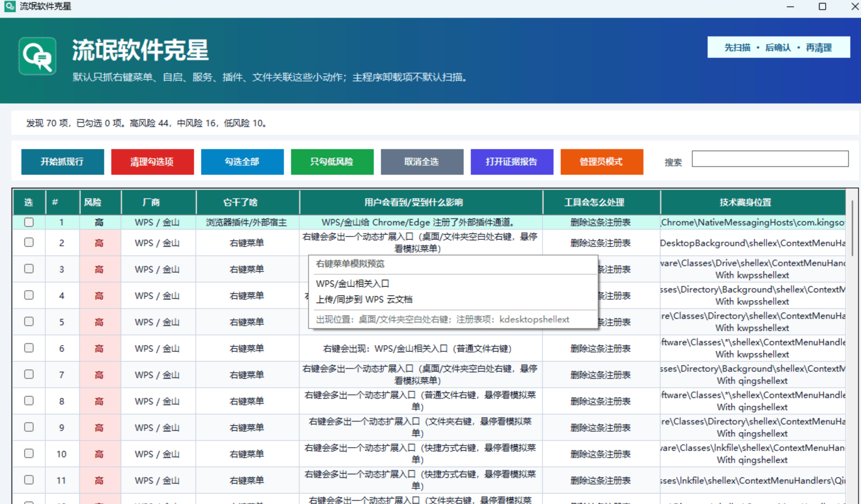Tick the checkbox for row 4
This screenshot has height=504, width=861.
(29, 295)
